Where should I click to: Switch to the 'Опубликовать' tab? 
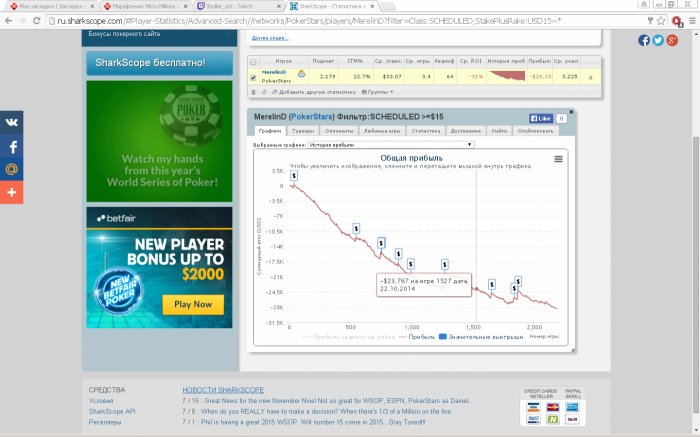(535, 131)
